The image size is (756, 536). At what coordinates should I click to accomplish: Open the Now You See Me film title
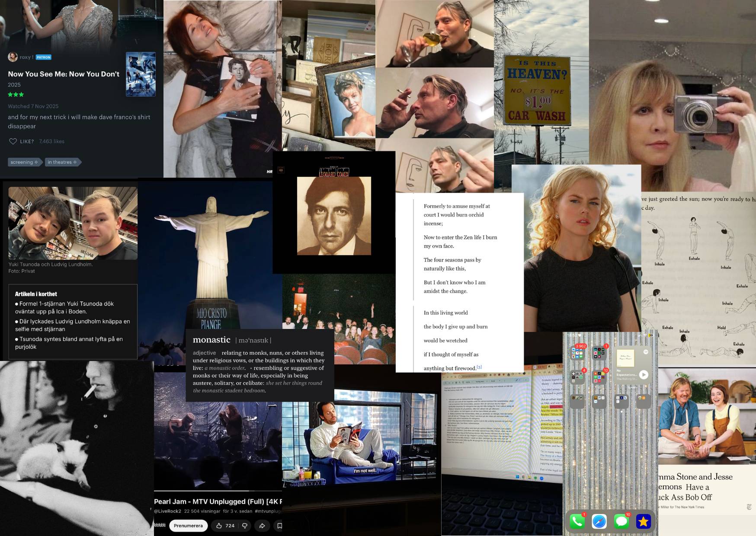click(x=64, y=74)
